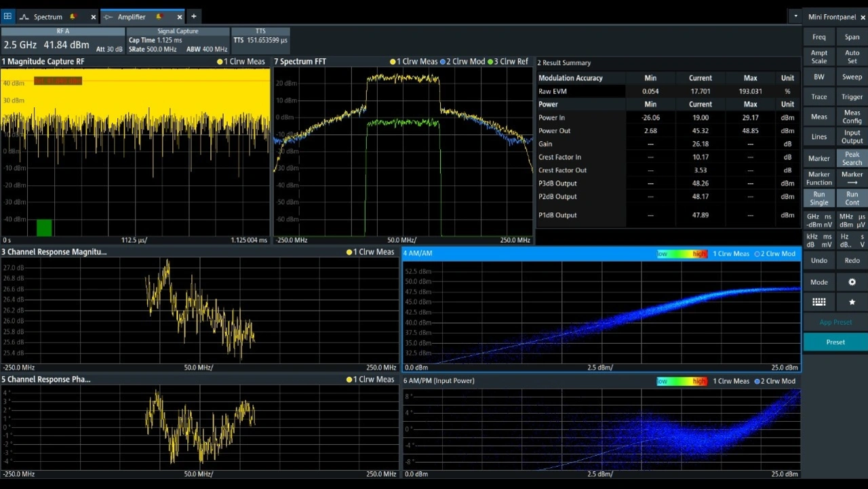Viewport: 868px width, 489px height.
Task: Open the on-screen keyboard icon
Action: [x=818, y=302]
